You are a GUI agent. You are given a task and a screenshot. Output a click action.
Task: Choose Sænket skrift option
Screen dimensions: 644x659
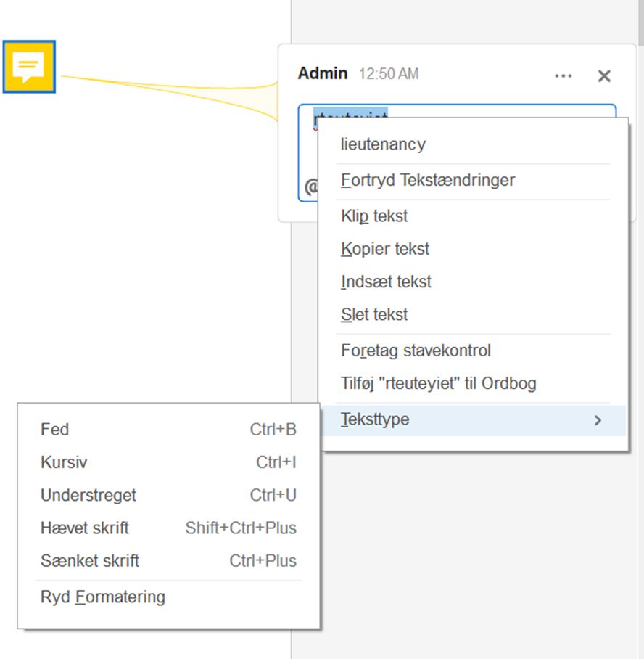pyautogui.click(x=90, y=560)
